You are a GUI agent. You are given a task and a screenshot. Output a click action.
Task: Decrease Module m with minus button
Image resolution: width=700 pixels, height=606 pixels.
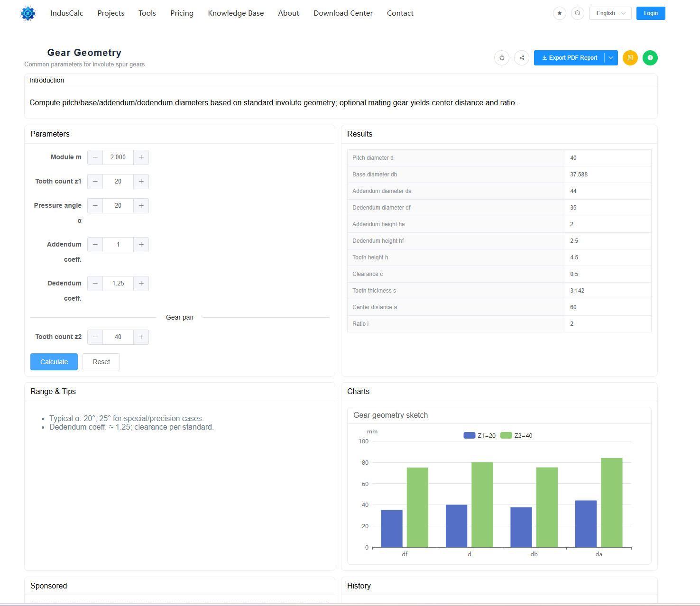(x=95, y=157)
